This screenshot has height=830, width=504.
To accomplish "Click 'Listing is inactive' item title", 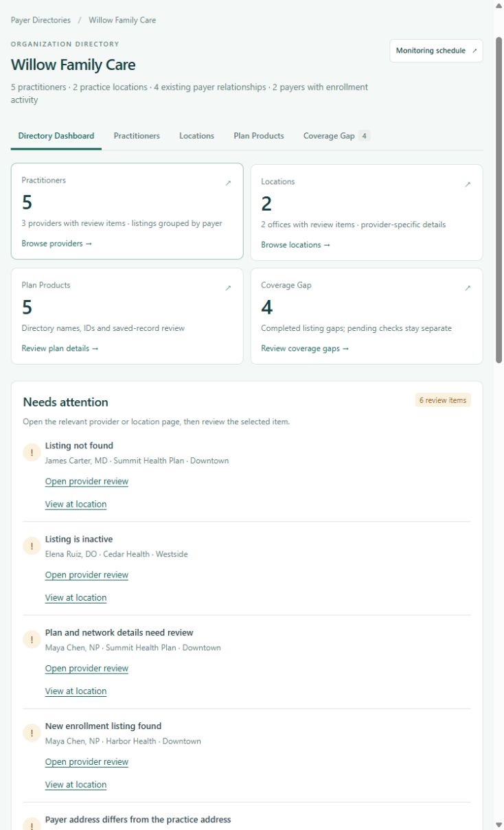I will [79, 539].
